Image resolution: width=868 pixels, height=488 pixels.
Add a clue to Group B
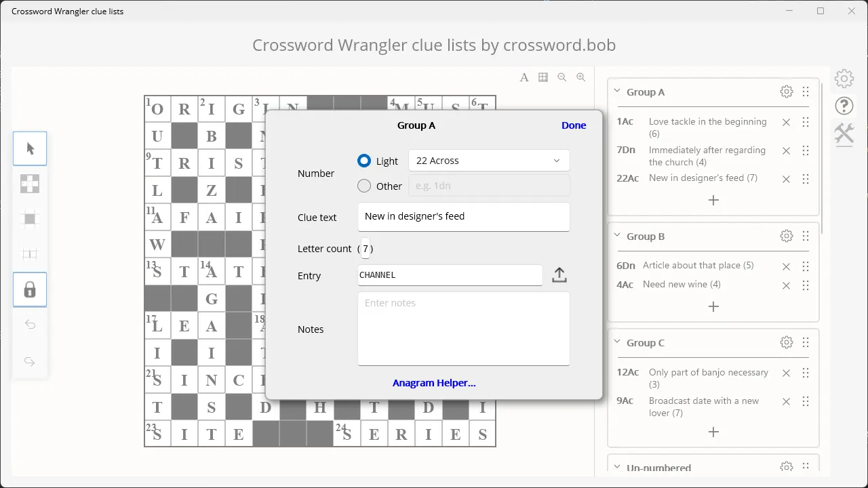click(x=713, y=306)
